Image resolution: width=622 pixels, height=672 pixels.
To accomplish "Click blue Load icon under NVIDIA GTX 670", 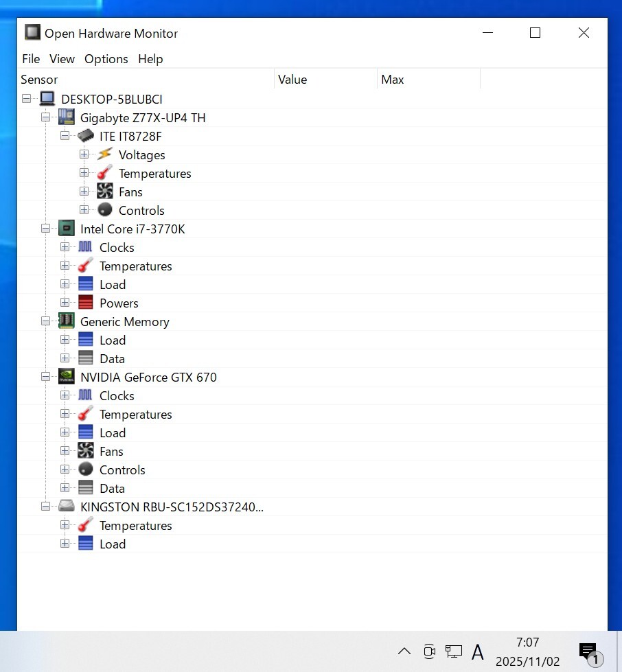I will pyautogui.click(x=85, y=432).
